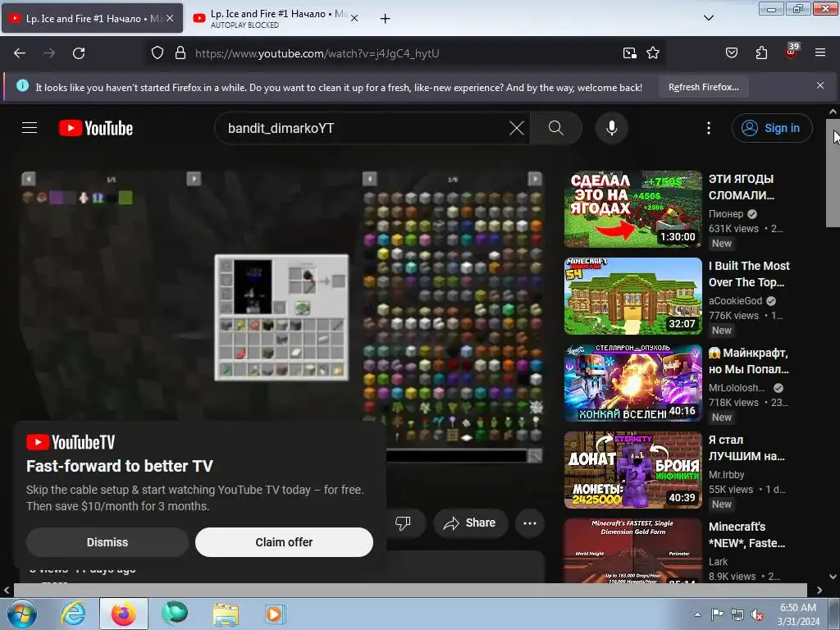Click the muted volume tray icon
The width and height of the screenshot is (840, 630).
click(x=757, y=615)
